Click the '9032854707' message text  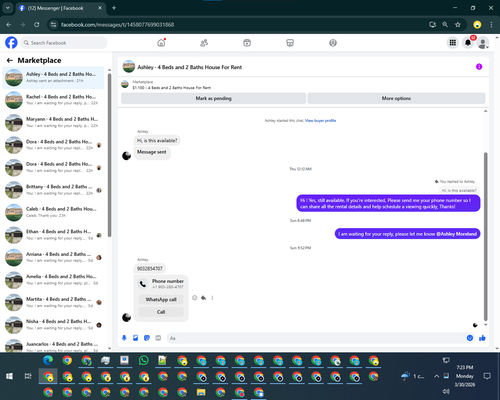coord(150,269)
